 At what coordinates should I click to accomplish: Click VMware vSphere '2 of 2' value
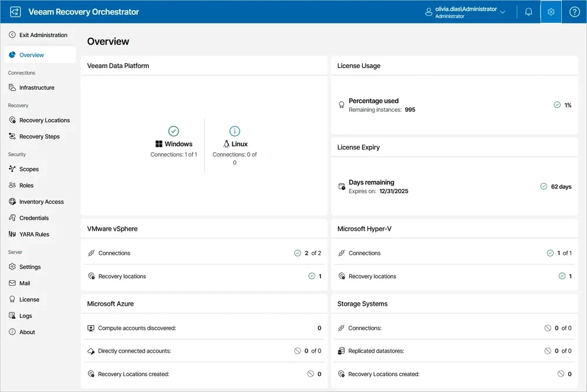(x=313, y=253)
